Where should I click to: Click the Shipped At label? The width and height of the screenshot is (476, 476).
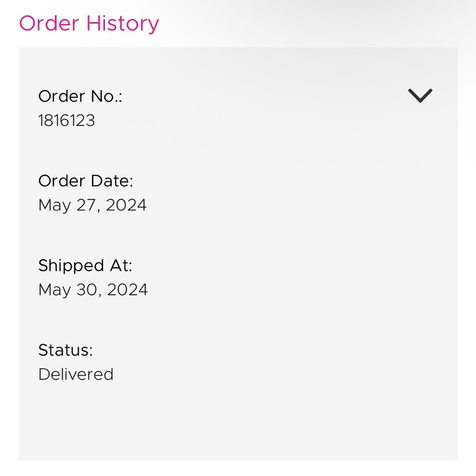(x=85, y=266)
